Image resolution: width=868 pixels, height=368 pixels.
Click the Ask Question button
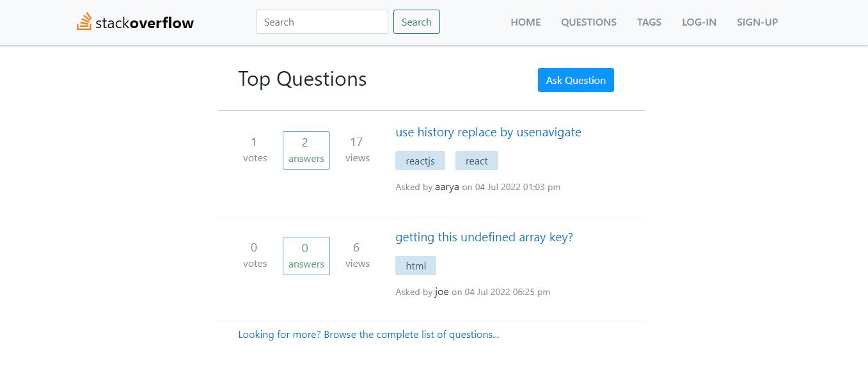coord(576,80)
